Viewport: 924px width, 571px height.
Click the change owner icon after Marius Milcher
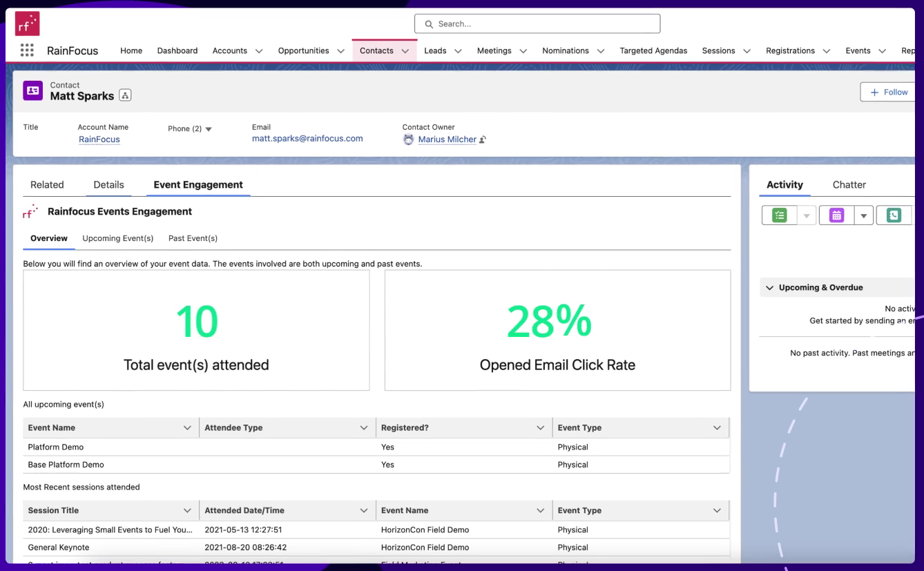coord(483,139)
